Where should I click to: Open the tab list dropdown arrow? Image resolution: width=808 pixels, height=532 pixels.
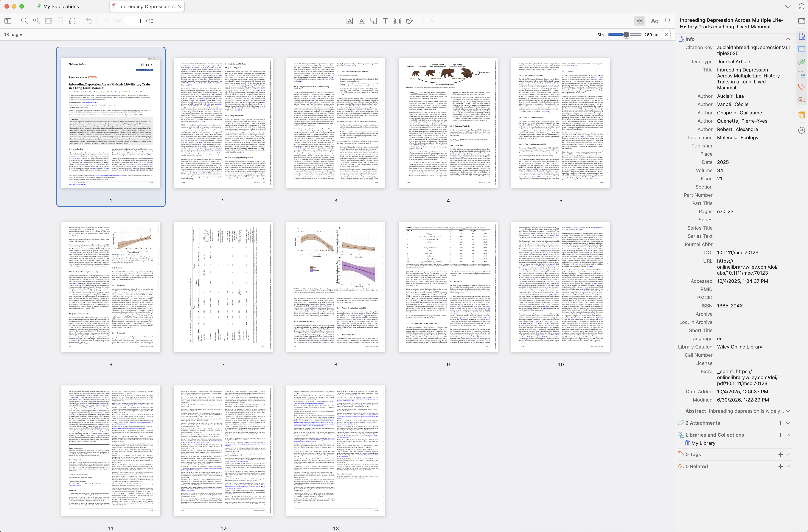788,7
